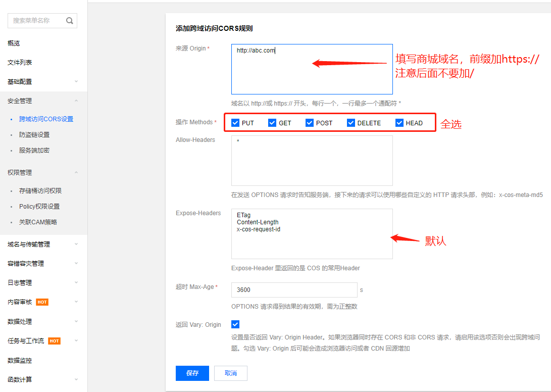The height and width of the screenshot is (392, 551).
Task: Click the search magnifier icon in sidebar
Action: point(70,21)
